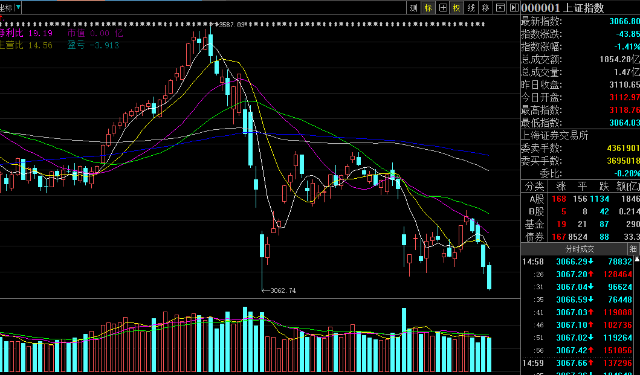640x375 pixels.
Task: Click the 跌 column header
Action: (604, 186)
